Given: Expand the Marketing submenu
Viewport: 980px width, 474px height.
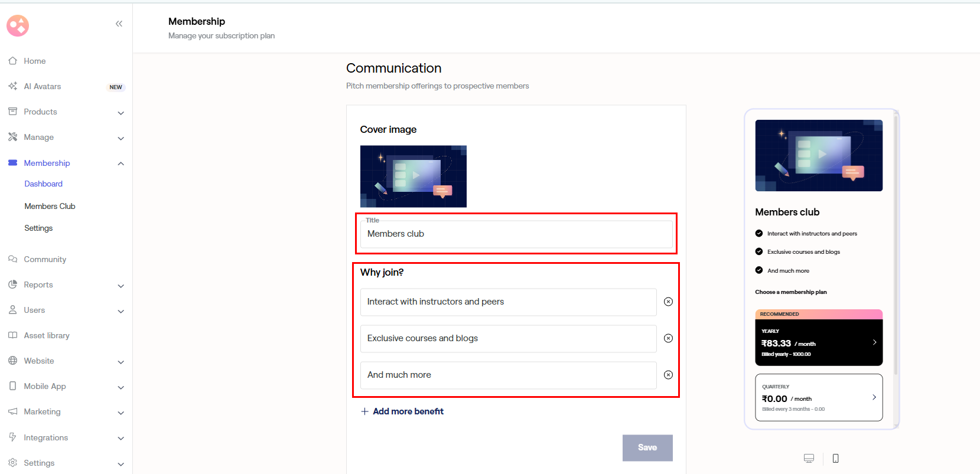Looking at the screenshot, I should pos(121,413).
